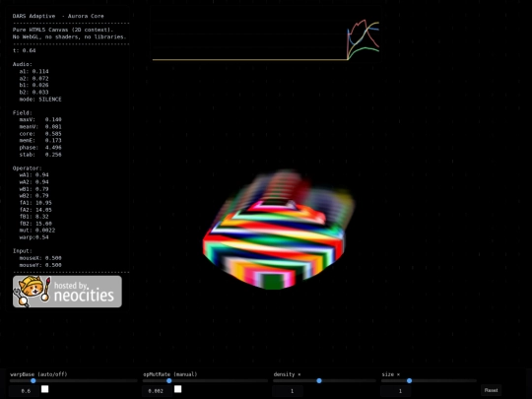
Task: Click the 'size ×' label
Action: tap(391, 374)
